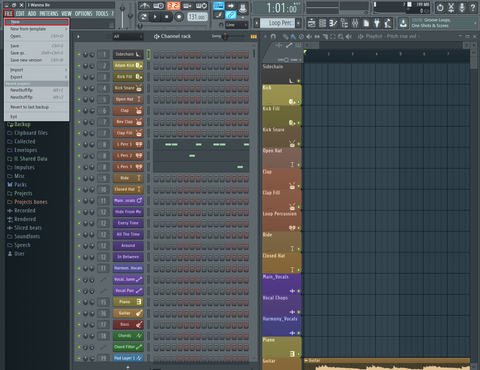Viewport: 480px width, 370px height.
Task: Click the playlist horizontal scrollbar
Action: tap(387, 45)
